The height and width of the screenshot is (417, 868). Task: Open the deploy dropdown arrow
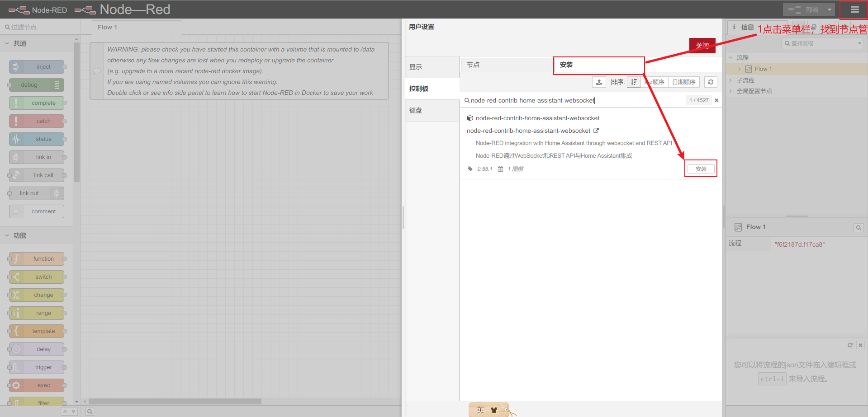[x=829, y=9]
